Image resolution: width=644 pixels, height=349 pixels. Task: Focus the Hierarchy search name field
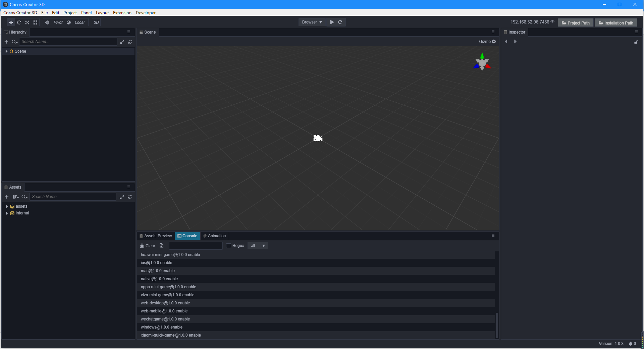pyautogui.click(x=68, y=42)
